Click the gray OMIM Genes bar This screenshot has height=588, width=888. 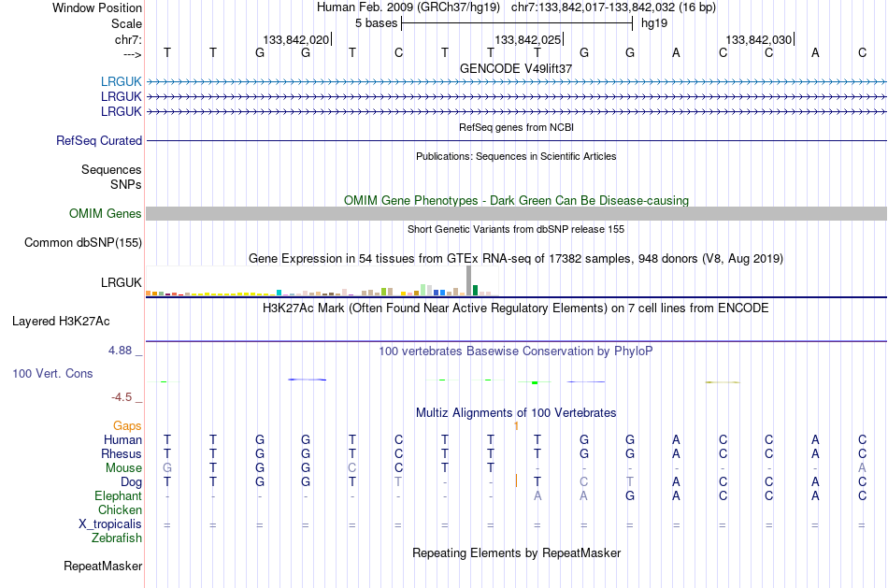click(516, 213)
